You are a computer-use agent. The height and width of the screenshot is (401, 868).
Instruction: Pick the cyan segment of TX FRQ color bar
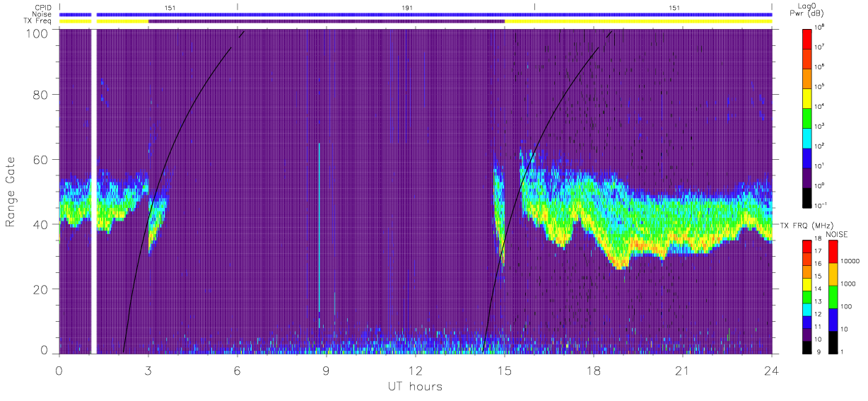[807, 310]
